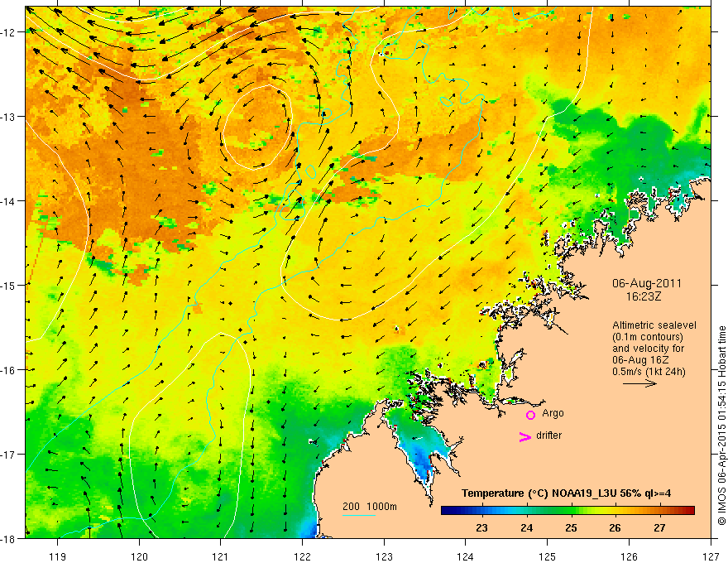Click the temperature color bar
The width and height of the screenshot is (728, 563).
tap(568, 510)
